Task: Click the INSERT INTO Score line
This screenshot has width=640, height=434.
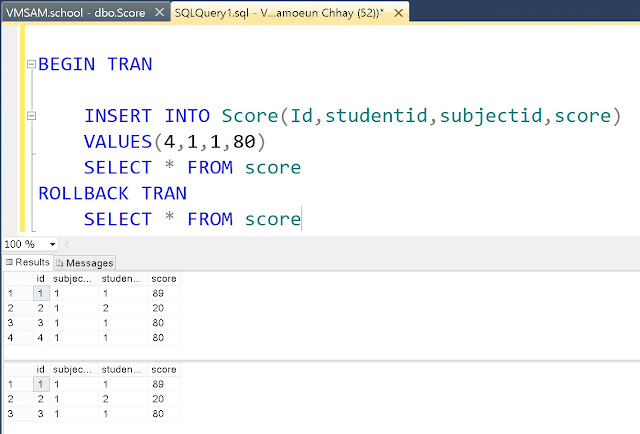Action: 352,116
